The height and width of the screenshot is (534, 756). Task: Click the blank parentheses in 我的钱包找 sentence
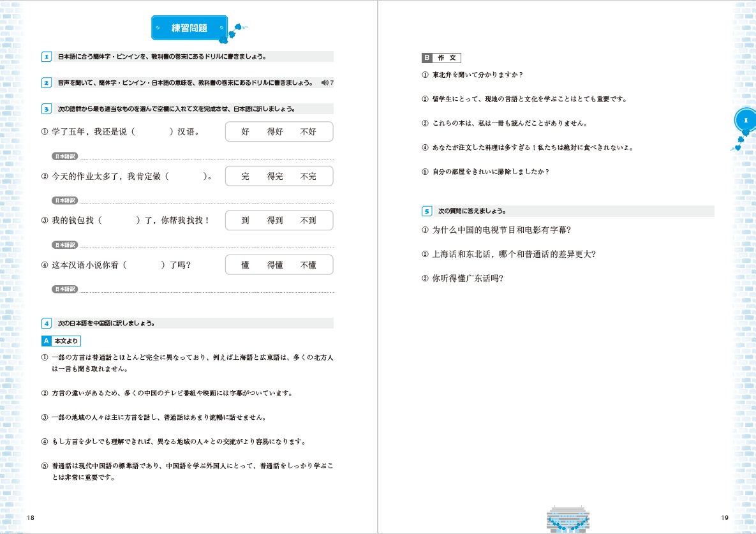119,221
